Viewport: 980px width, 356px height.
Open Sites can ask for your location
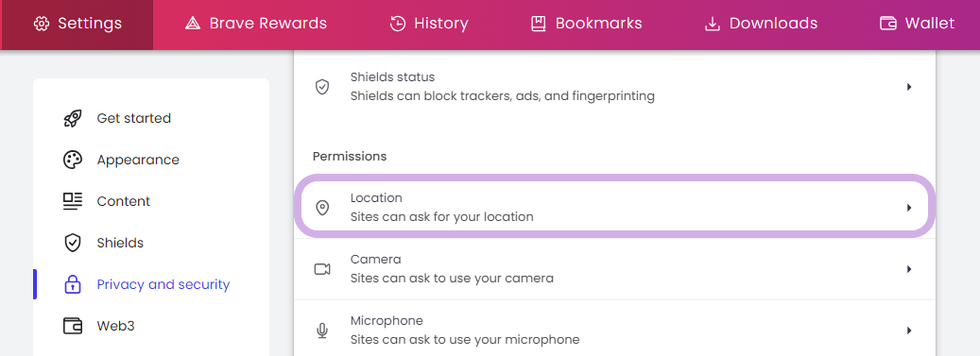(442, 217)
